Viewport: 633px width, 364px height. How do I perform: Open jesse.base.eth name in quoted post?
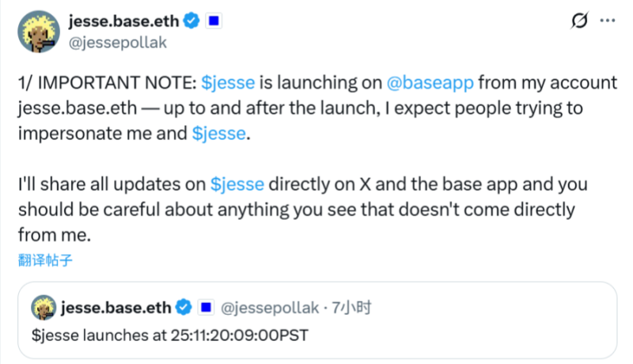click(116, 305)
